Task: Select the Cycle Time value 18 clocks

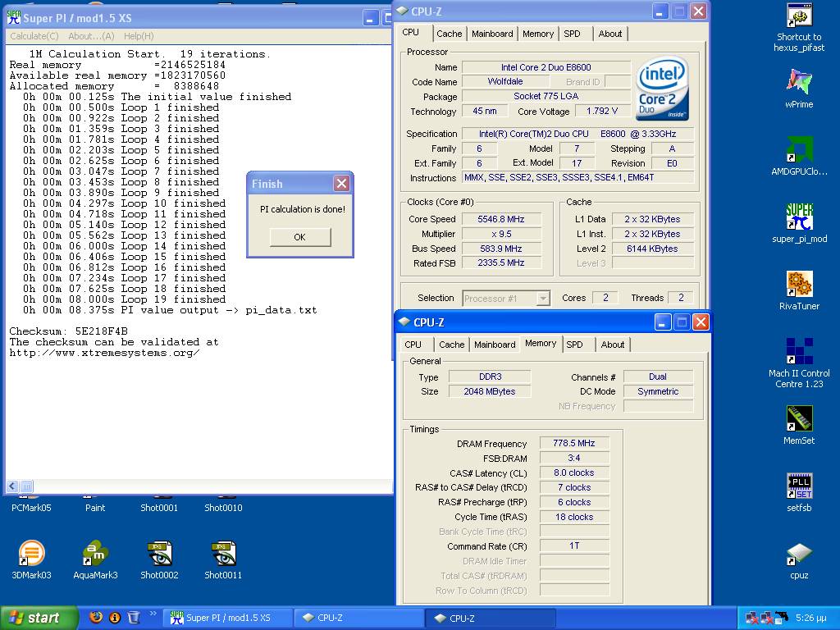Action: point(573,517)
